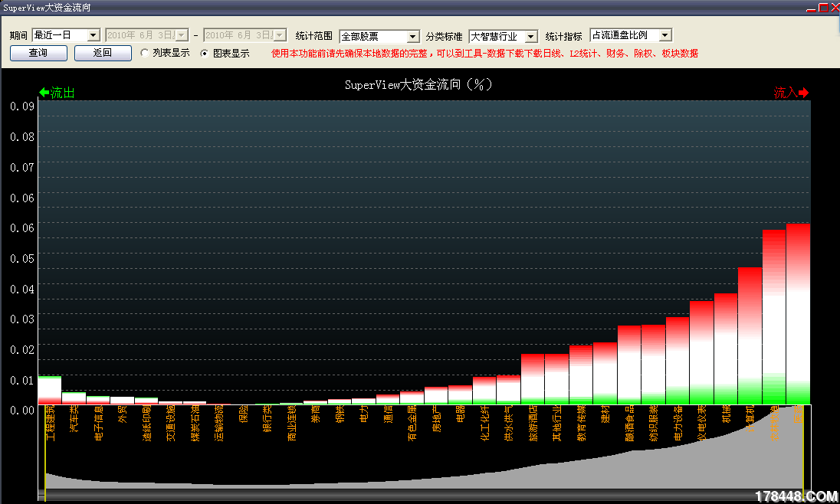Select the 图表显示 chart view radio button
Screen dimensions: 840x504
tap(205, 54)
